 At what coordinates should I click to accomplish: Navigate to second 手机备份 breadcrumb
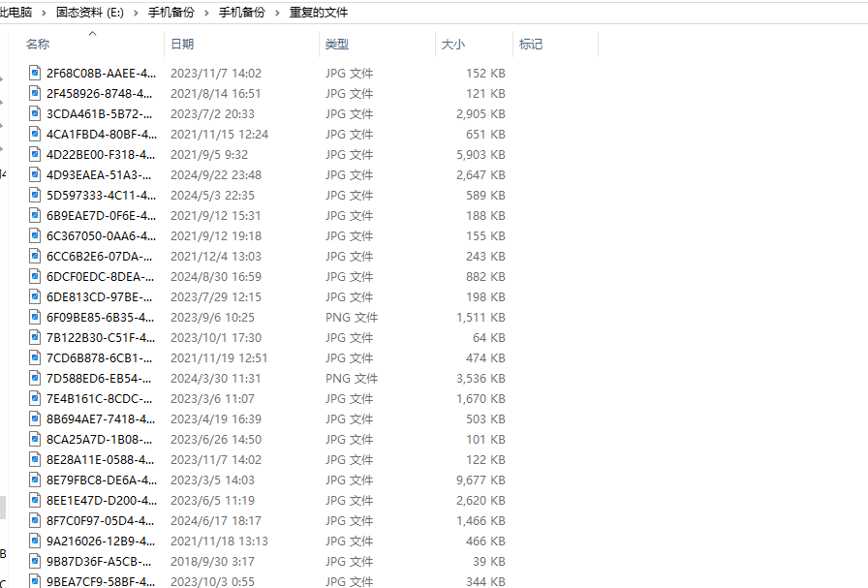(x=242, y=13)
